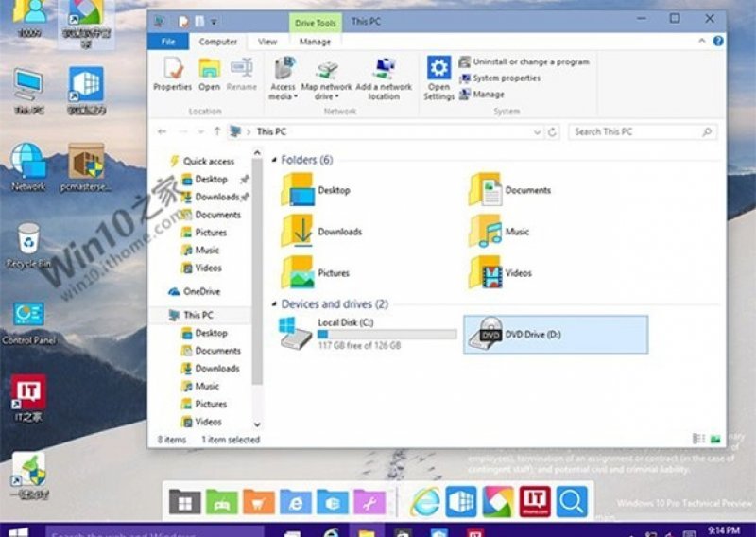Click the Windows Start button
This screenshot has width=756, height=537.
19,532
